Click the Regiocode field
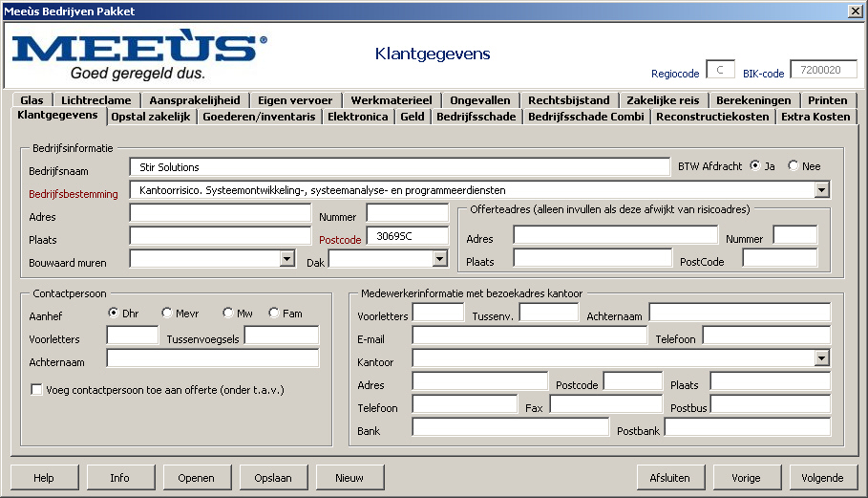The height and width of the screenshot is (498, 868). (x=720, y=69)
